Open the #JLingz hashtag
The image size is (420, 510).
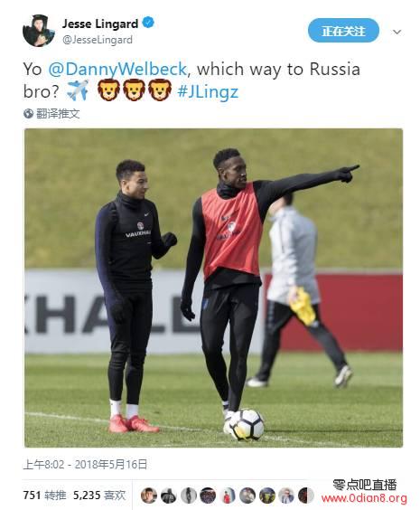click(x=208, y=91)
